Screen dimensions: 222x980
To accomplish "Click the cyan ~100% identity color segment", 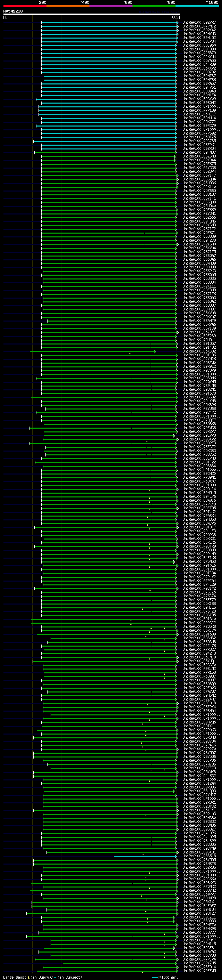I will (197, 7).
